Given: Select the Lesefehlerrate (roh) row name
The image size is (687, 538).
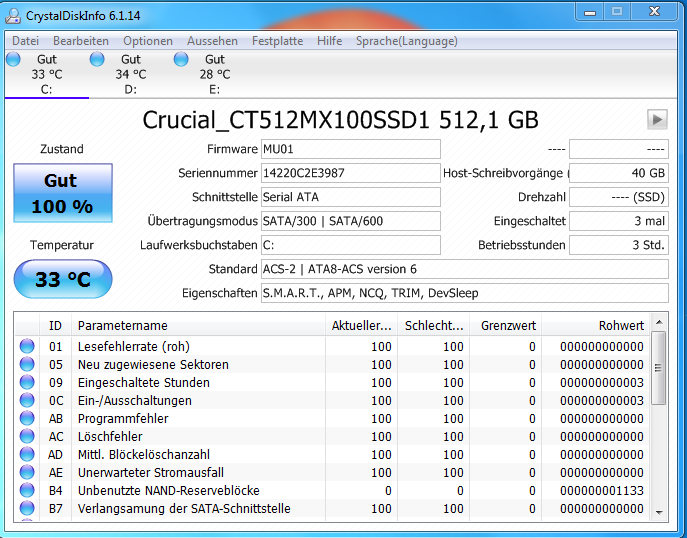Looking at the screenshot, I should pyautogui.click(x=134, y=347).
